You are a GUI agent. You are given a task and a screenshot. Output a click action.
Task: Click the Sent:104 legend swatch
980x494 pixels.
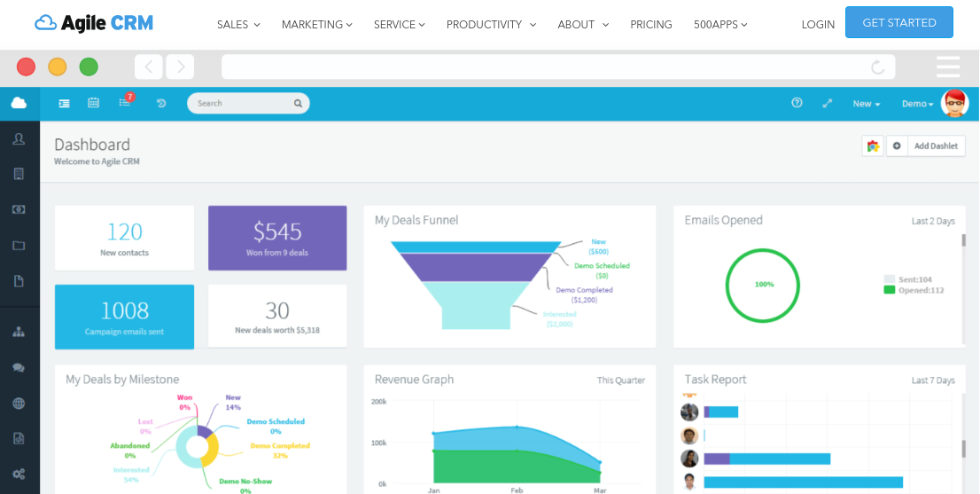(890, 279)
